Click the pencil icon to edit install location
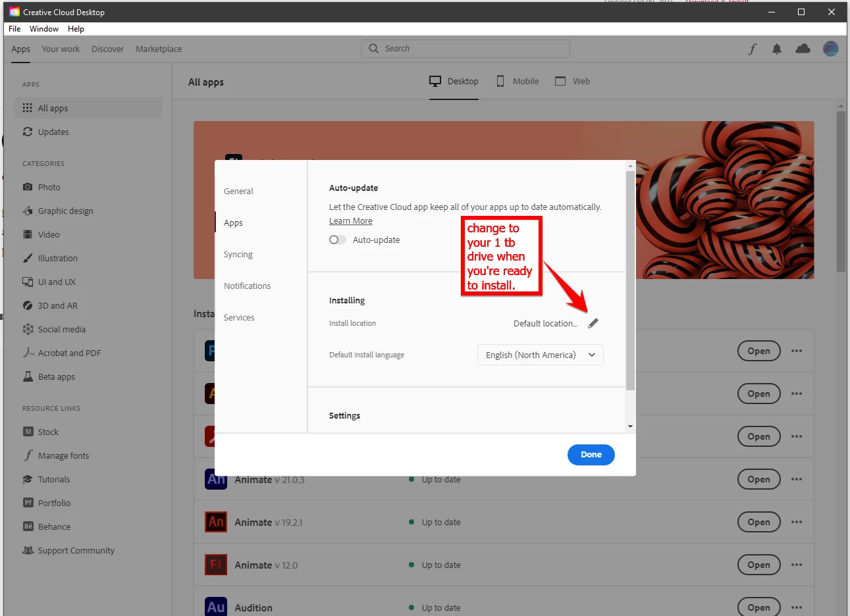Screen dimensions: 850x616 593,323
